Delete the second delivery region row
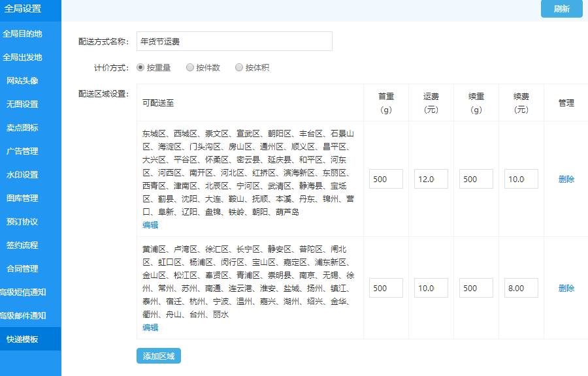 [x=566, y=289]
